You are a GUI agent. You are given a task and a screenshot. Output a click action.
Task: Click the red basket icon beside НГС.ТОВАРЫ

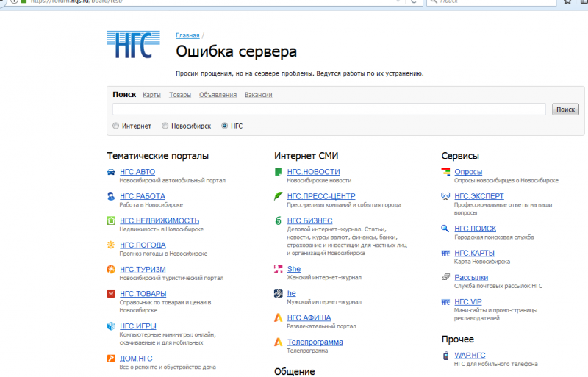pyautogui.click(x=111, y=294)
